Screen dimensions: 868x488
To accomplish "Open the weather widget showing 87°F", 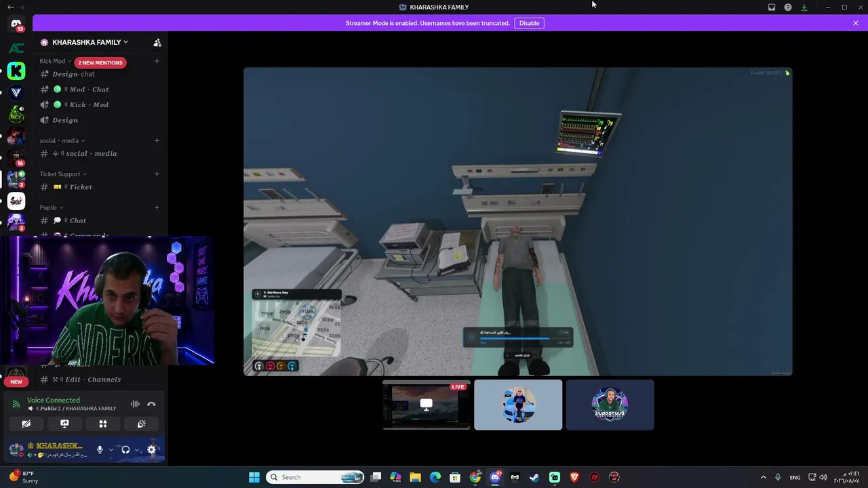I will (x=24, y=477).
